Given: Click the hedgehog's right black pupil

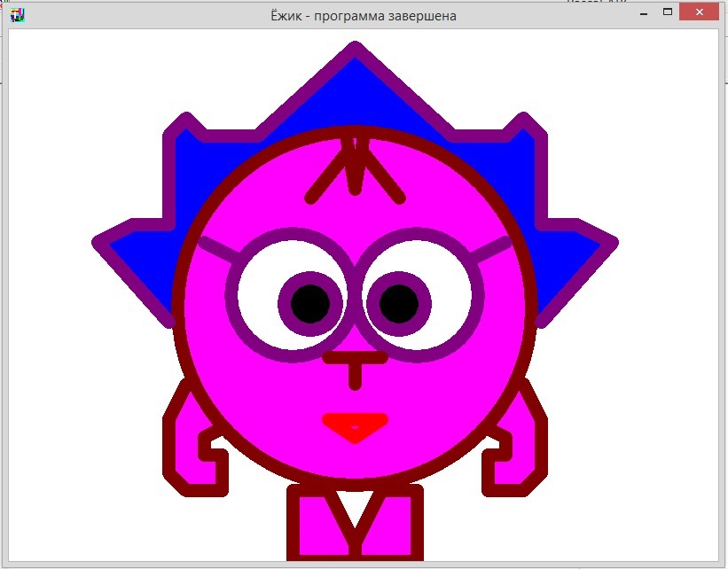Looking at the screenshot, I should coord(399,304).
